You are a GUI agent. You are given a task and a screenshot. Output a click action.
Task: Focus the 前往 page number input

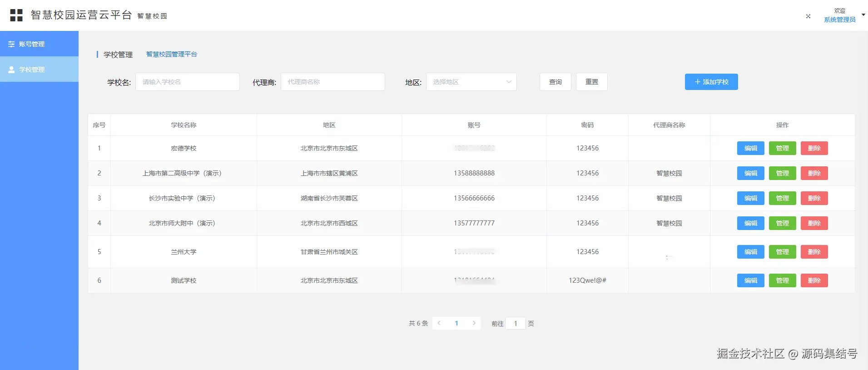pyautogui.click(x=516, y=323)
